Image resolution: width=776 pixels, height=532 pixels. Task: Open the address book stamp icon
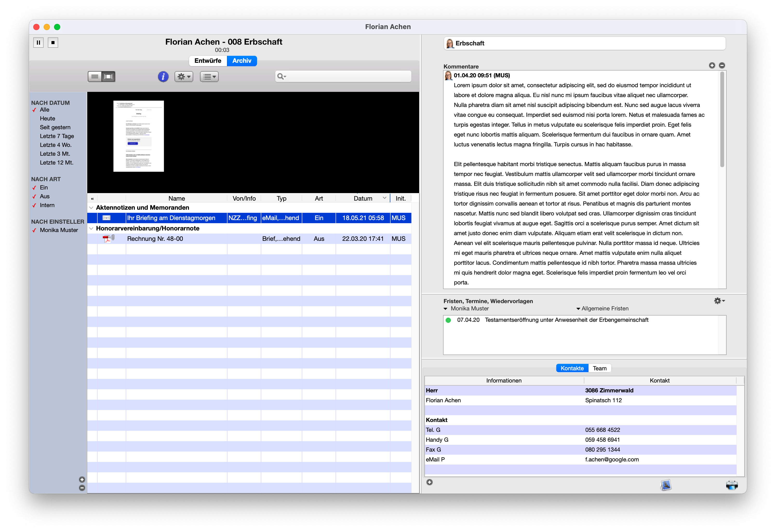click(665, 485)
